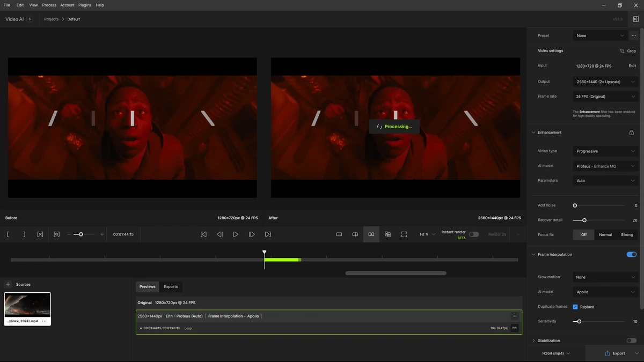Open the Plugins menu

coord(84,5)
